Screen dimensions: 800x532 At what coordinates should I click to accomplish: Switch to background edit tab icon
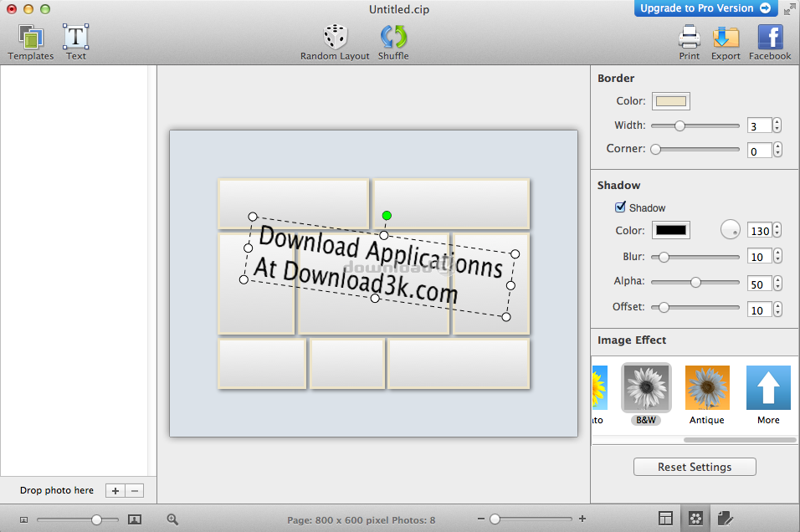pos(725,519)
